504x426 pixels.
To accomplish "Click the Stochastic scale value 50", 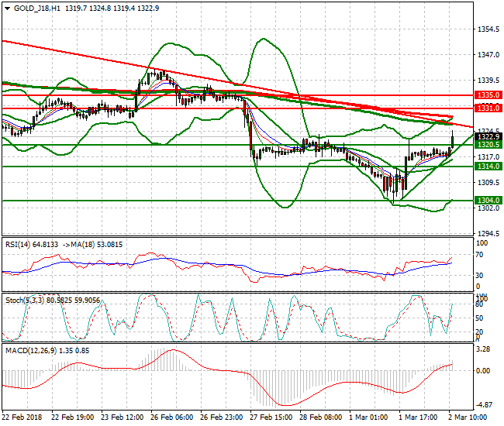I will point(479,318).
